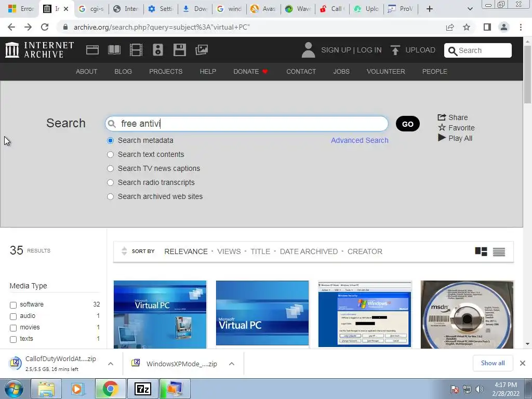Open the DONATE menu item
The image size is (532, 399).
(250, 72)
